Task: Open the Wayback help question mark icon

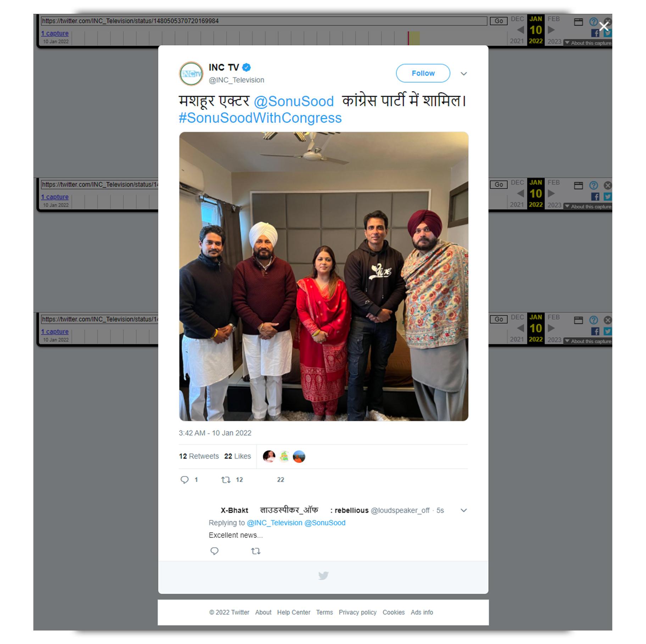Action: (593, 22)
